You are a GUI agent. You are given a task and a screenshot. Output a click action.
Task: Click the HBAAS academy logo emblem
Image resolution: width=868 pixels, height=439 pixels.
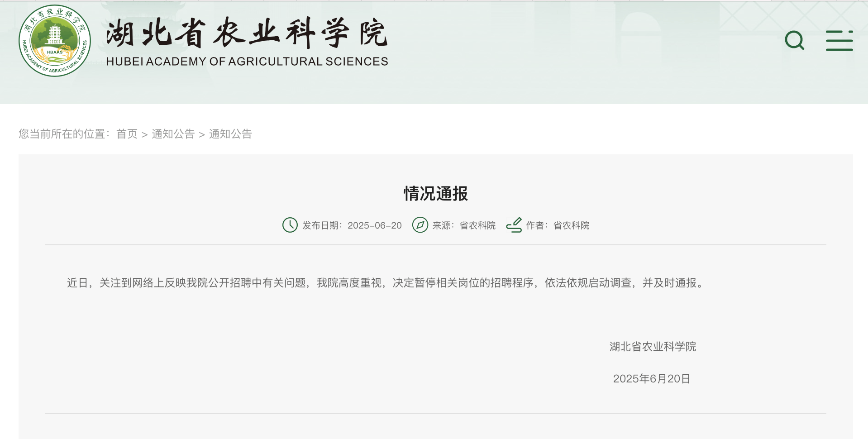[x=54, y=41]
